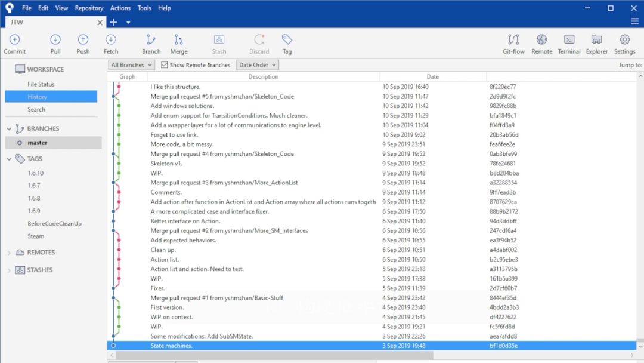644x363 pixels.
Task: Click the Commit toolbar icon
Action: 15,44
